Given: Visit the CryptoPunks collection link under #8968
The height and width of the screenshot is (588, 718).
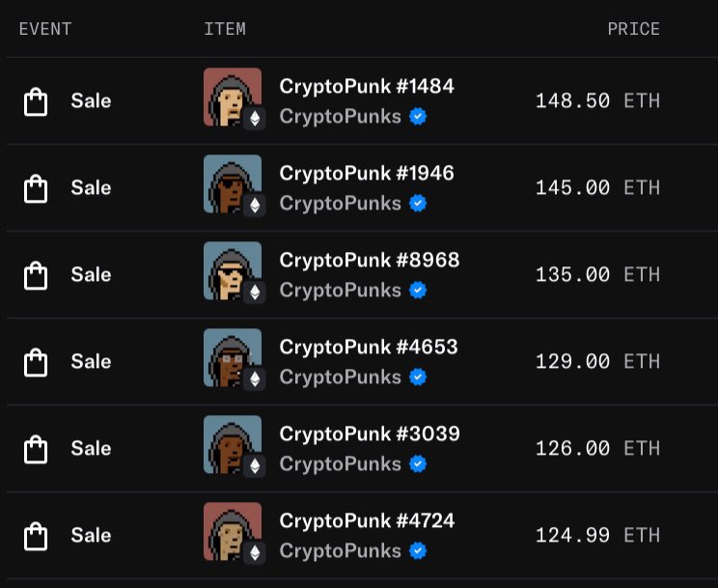Looking at the screenshot, I should pos(341,290).
